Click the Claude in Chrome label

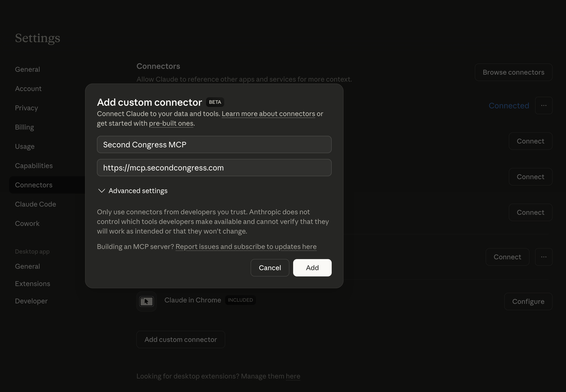click(193, 300)
